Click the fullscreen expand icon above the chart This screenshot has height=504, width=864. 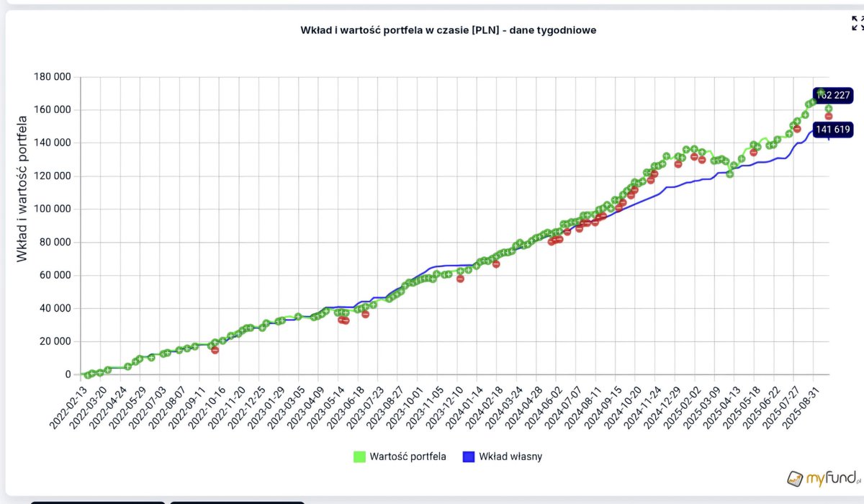point(856,22)
